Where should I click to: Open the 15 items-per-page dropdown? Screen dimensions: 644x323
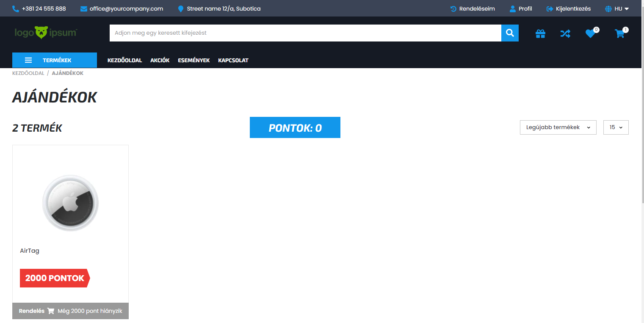click(x=616, y=127)
